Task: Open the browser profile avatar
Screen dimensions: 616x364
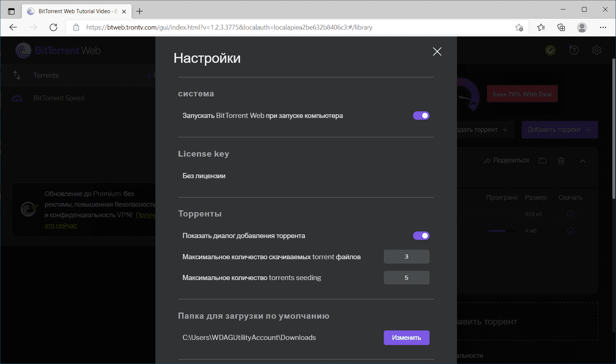Action: (x=582, y=27)
